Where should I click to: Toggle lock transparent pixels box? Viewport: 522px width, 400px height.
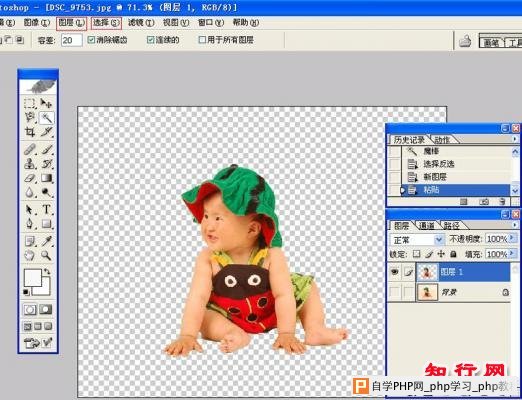417,254
